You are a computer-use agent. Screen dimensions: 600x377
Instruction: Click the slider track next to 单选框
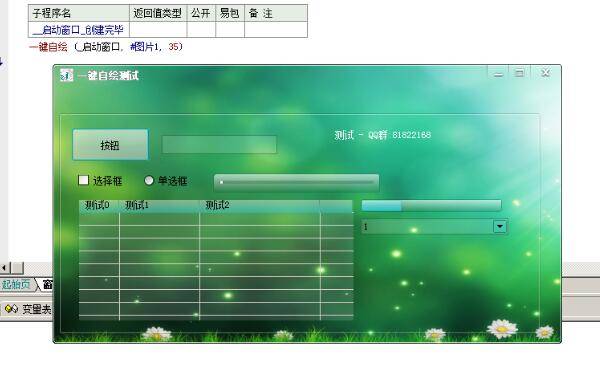tap(297, 183)
